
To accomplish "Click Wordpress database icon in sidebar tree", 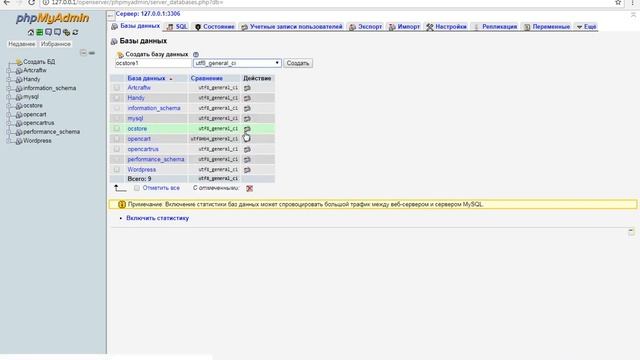I will point(19,141).
